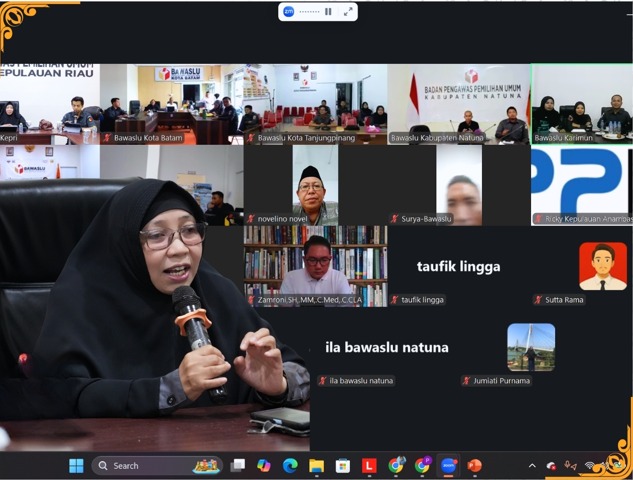Open Microsoft Store from taskbar
This screenshot has width=633, height=480.
[x=342, y=465]
